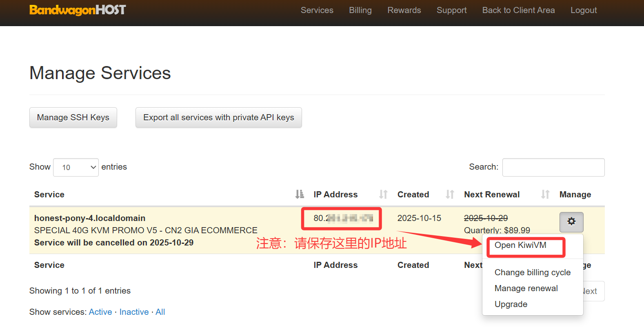This screenshot has height=336, width=644.
Task: Select Manage renewal menu entry
Action: (526, 288)
